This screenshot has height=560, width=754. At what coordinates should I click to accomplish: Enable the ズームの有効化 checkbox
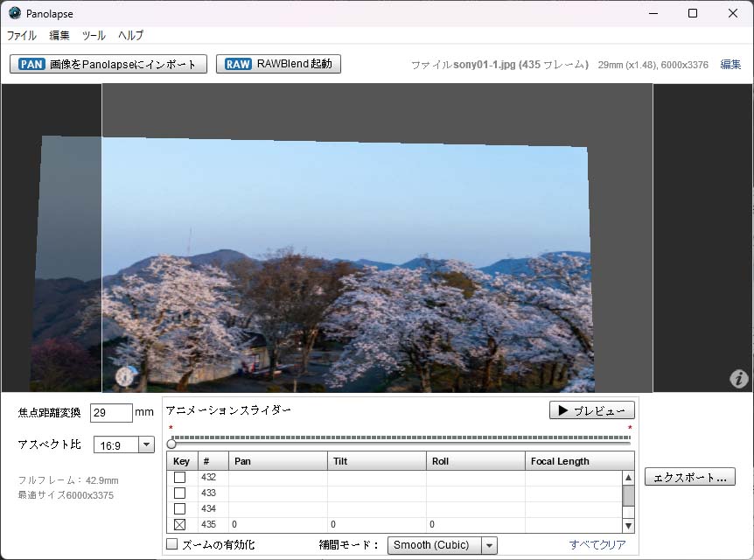pyautogui.click(x=172, y=544)
